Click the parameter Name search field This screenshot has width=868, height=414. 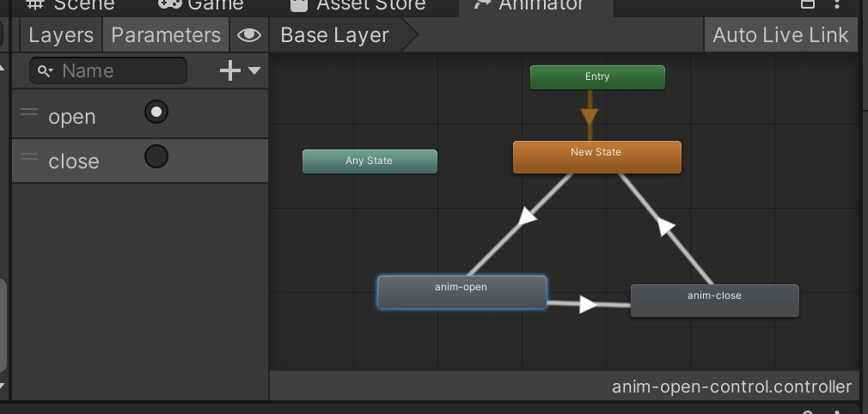120,71
